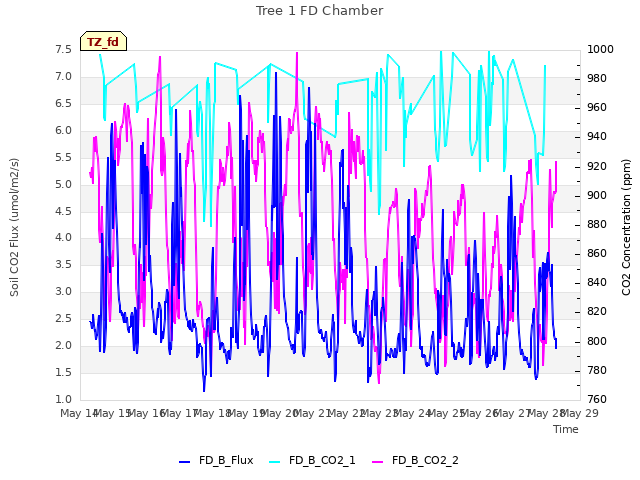Viewport: 640px width, 480px height.
Task: Click the 5.0 left axis tick label
Action: point(64,184)
